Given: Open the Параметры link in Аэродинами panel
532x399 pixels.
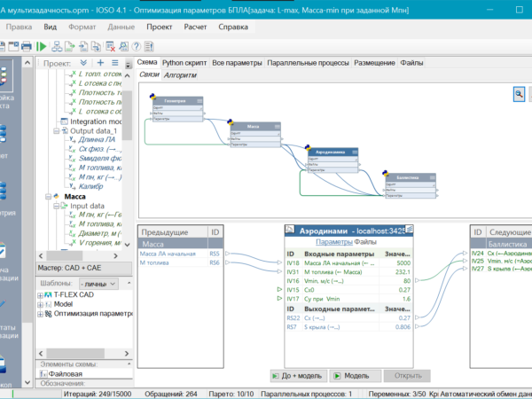Looking at the screenshot, I should [x=334, y=242].
